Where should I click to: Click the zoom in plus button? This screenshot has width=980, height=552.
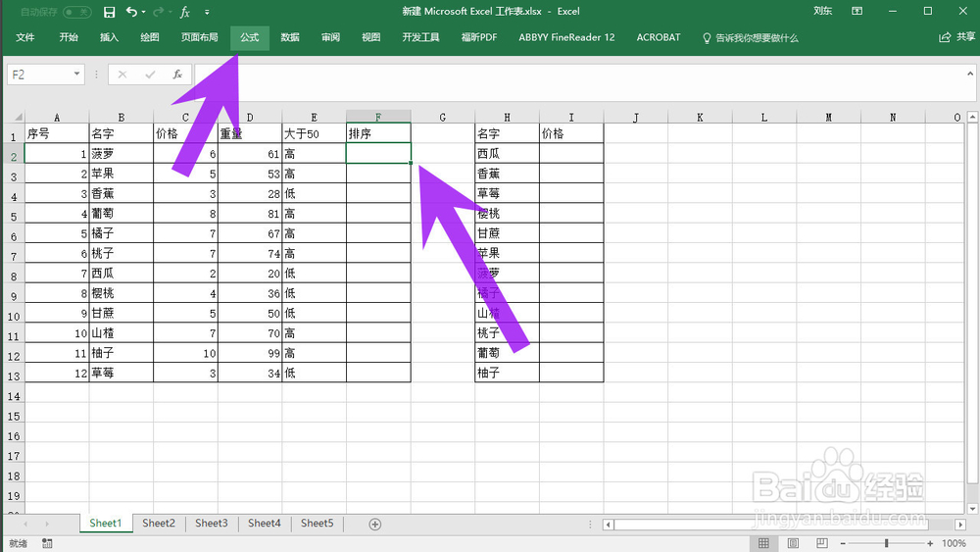coord(930,544)
